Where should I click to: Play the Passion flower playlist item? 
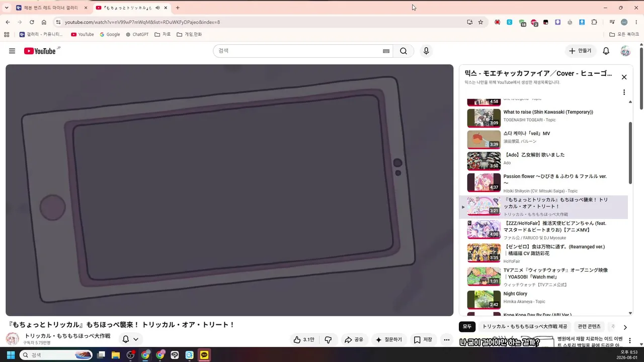point(544,183)
